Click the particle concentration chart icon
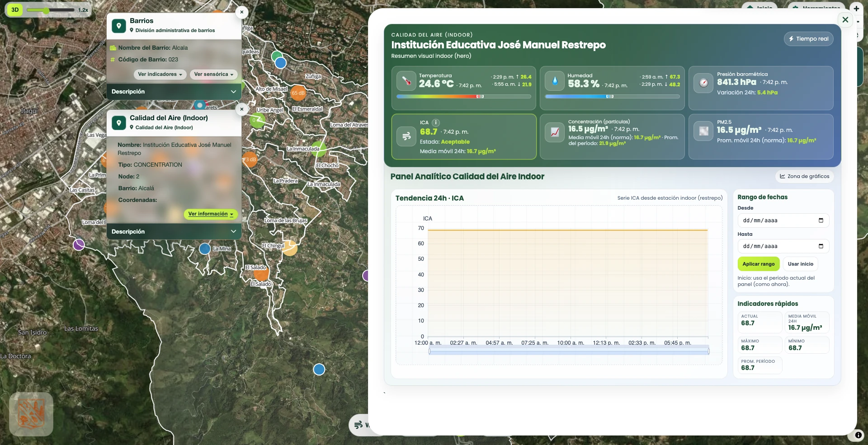868x445 pixels. [x=555, y=132]
